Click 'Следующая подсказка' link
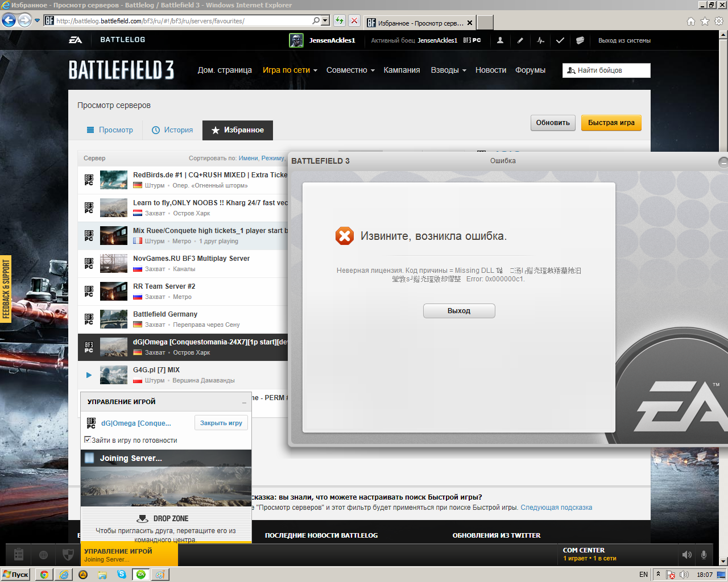Screen dimensions: 728x582 tap(556, 508)
